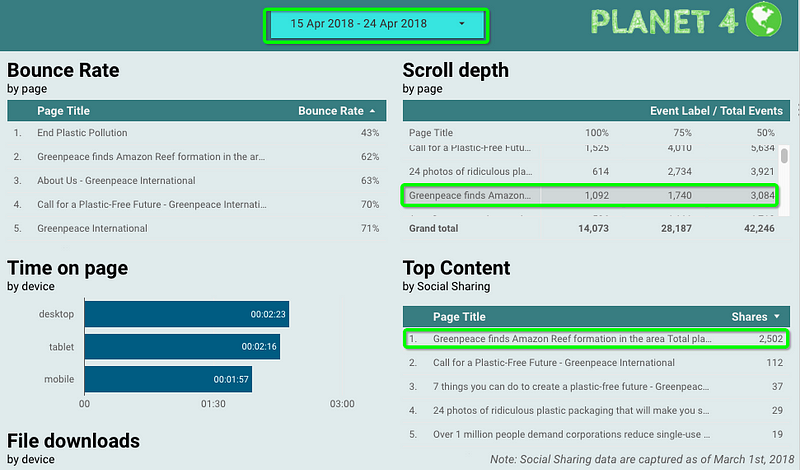Select Greenpeace finds Amazon… scroll depth row
The image size is (800, 470).
pos(591,195)
